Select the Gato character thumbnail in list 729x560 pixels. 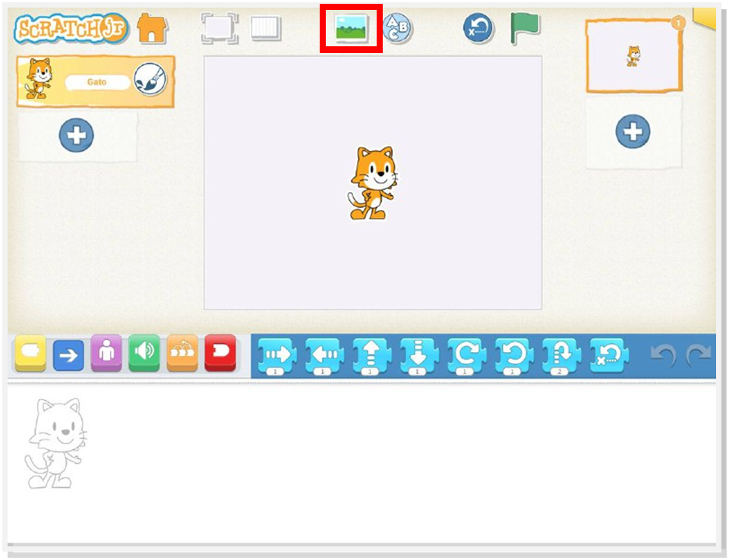(38, 79)
